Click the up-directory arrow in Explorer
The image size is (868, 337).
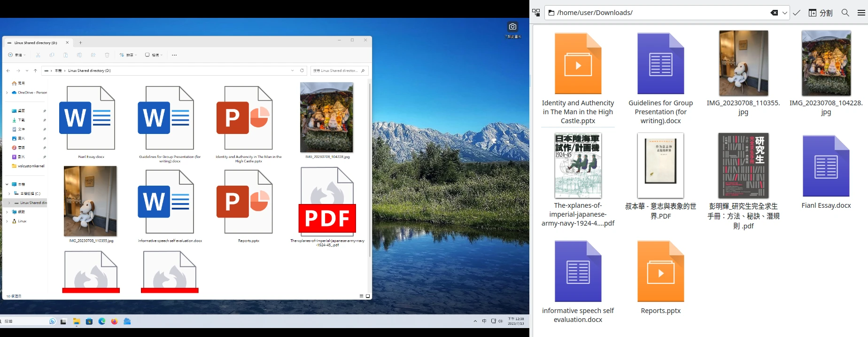point(35,71)
